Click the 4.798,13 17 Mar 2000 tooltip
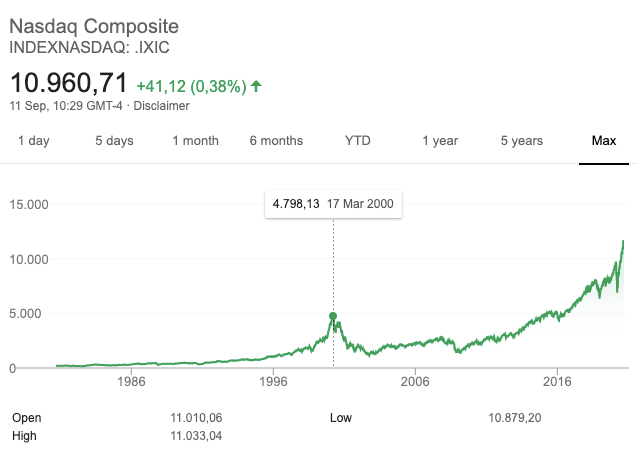Screen dimensions: 637x455 click(334, 204)
